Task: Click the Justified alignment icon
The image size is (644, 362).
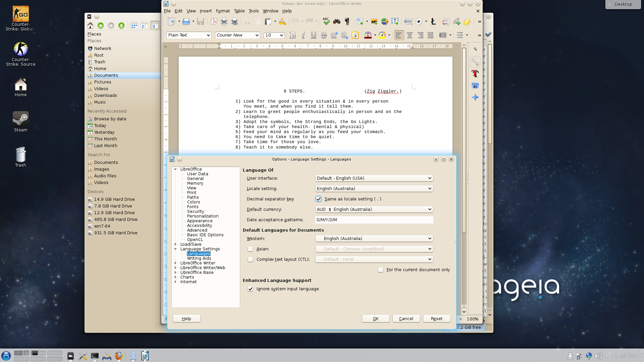Action: (x=430, y=35)
